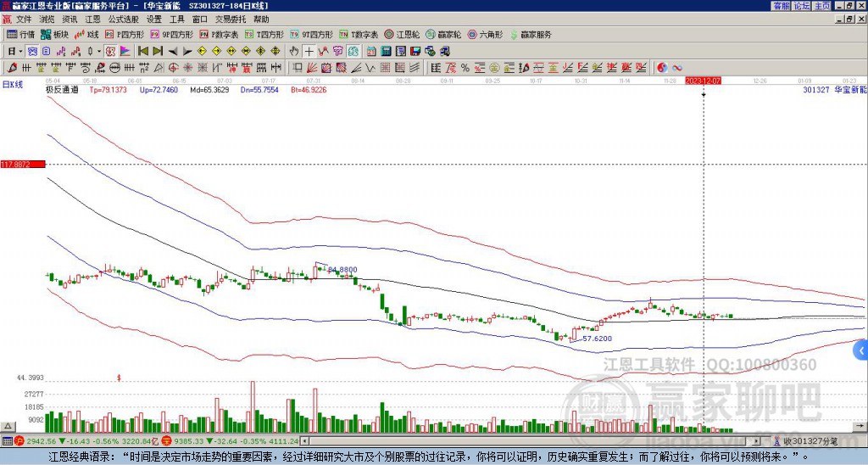868x465 pixels.
Task: Expand the blue side panel chevron
Action: [861, 350]
